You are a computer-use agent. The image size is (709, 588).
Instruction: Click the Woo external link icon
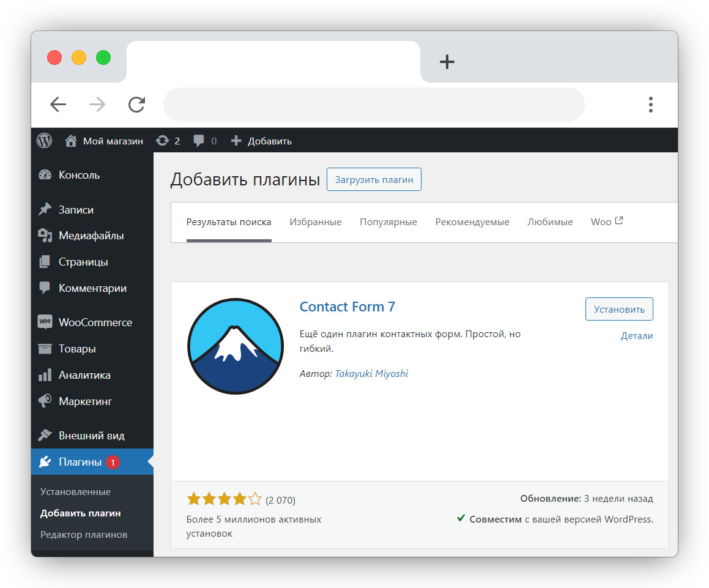tap(619, 221)
